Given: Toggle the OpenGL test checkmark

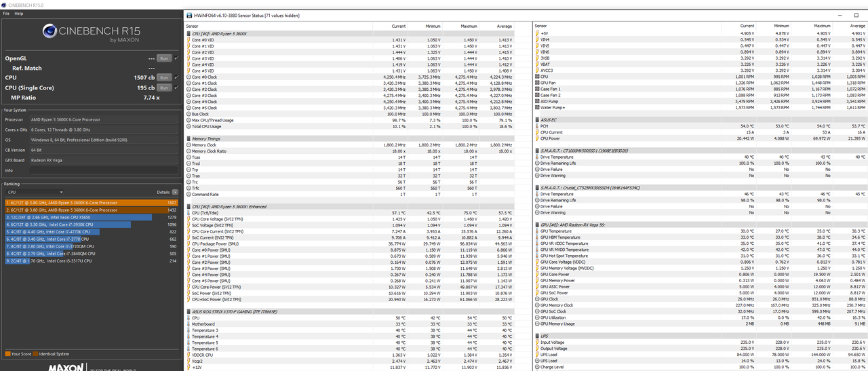Looking at the screenshot, I should pos(177,58).
